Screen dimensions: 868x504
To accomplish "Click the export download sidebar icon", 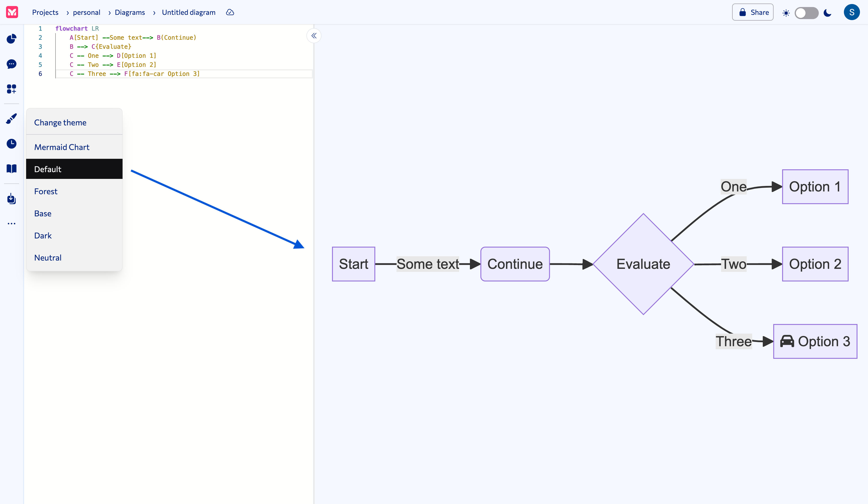I will click(x=11, y=199).
